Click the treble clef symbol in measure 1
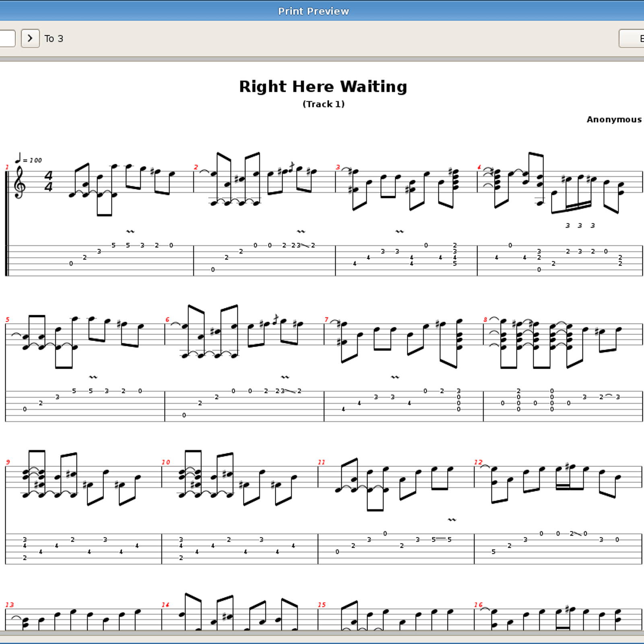644x644 pixels. pyautogui.click(x=19, y=182)
